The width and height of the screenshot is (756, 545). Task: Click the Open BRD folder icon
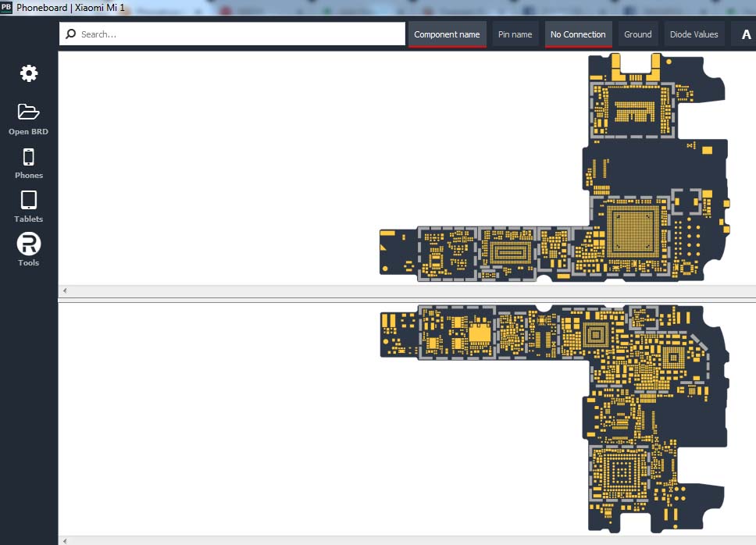[28, 112]
